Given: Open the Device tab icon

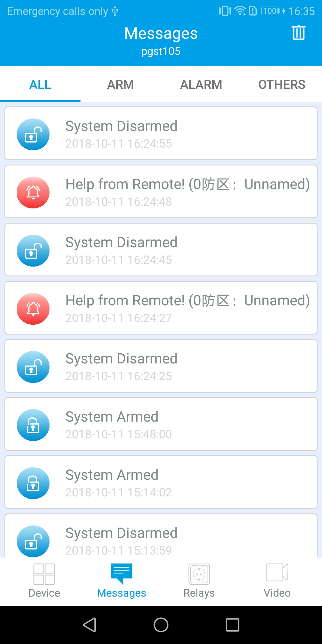Looking at the screenshot, I should [x=44, y=574].
